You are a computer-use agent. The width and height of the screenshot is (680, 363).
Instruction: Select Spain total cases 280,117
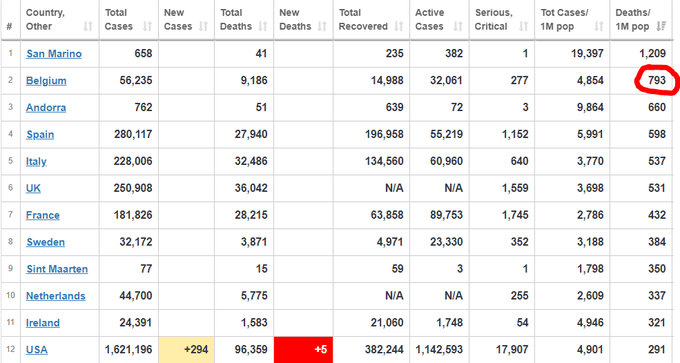click(x=133, y=134)
